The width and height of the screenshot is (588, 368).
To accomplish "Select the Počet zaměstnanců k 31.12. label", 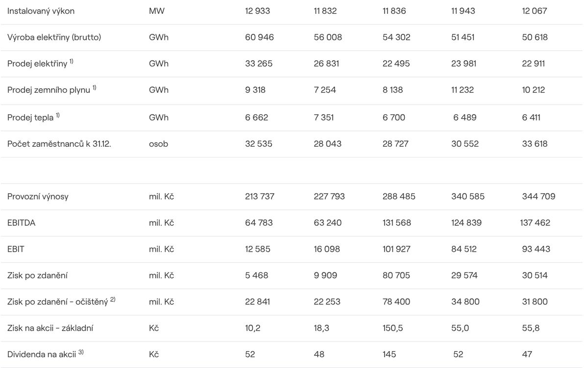I will (x=59, y=144).
